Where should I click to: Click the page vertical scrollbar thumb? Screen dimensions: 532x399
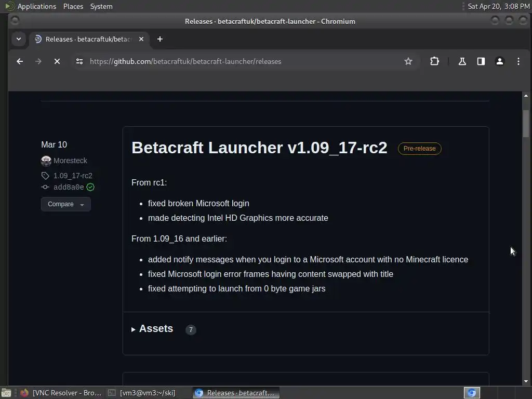526,124
